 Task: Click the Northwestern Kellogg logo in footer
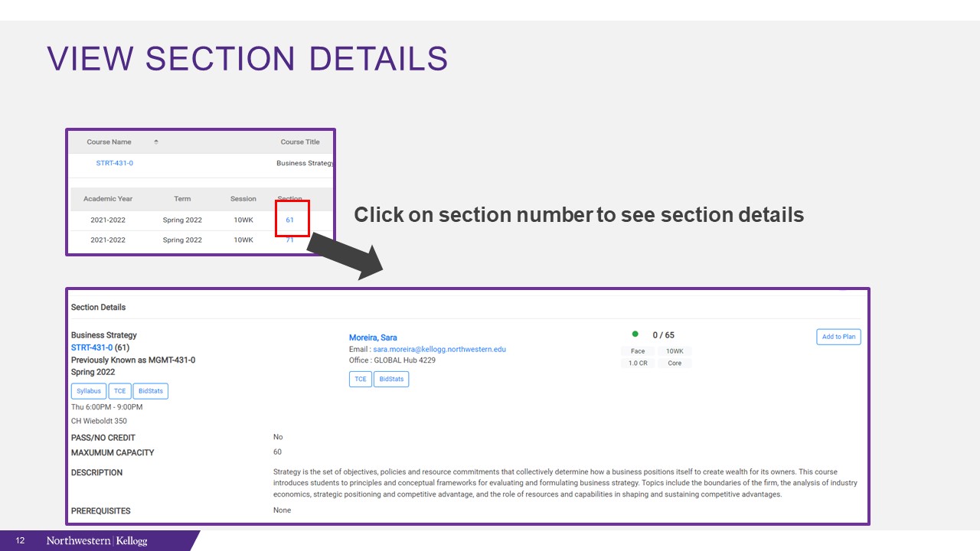tap(96, 541)
